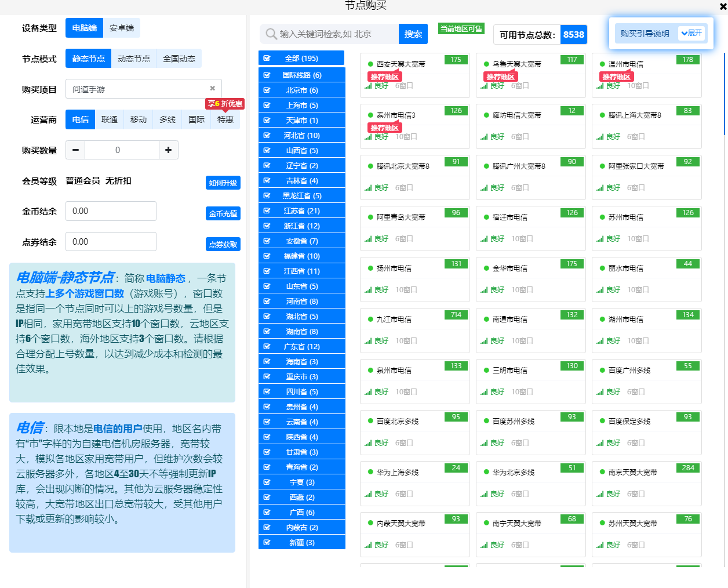728x588 pixels.
Task: Select the 安卓端 device type tab
Action: pos(122,28)
